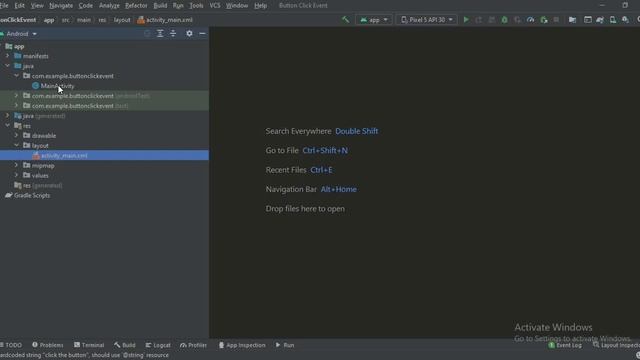This screenshot has height=360, width=640.
Task: Open the Run menu
Action: [x=178, y=6]
